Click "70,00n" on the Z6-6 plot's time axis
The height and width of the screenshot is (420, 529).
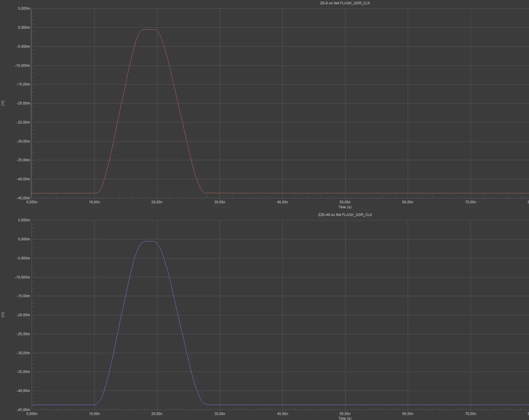[x=471, y=202]
